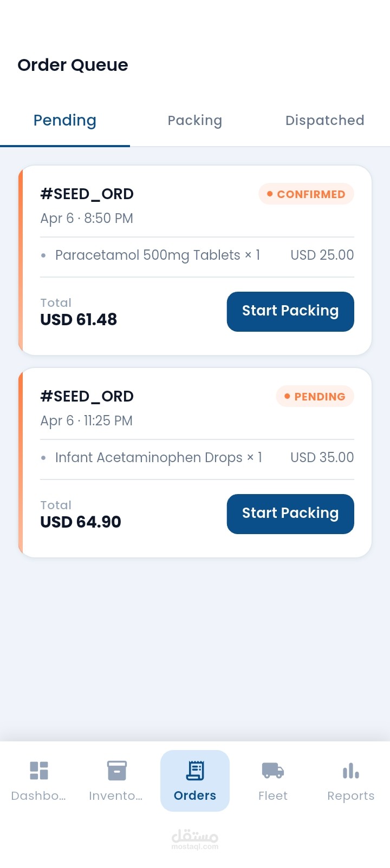
Task: Tap the Inventory archive box icon
Action: pyautogui.click(x=116, y=771)
